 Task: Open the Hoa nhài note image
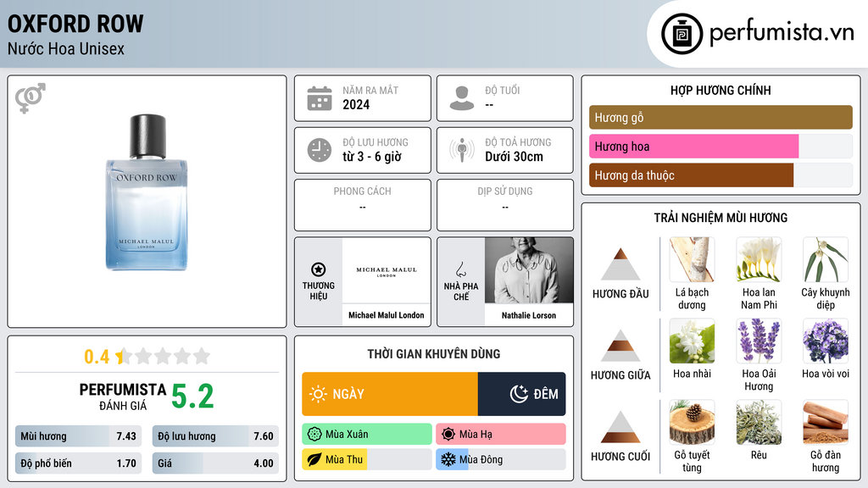coord(692,341)
